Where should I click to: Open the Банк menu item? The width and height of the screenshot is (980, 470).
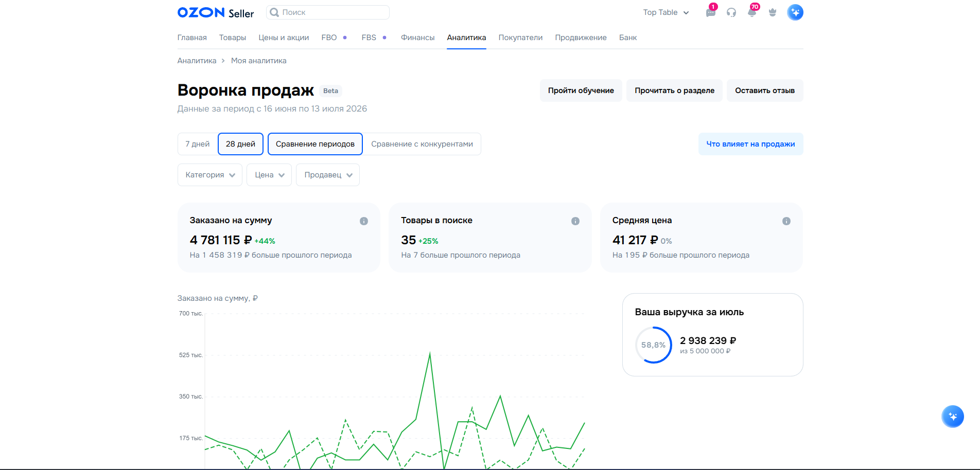point(628,38)
